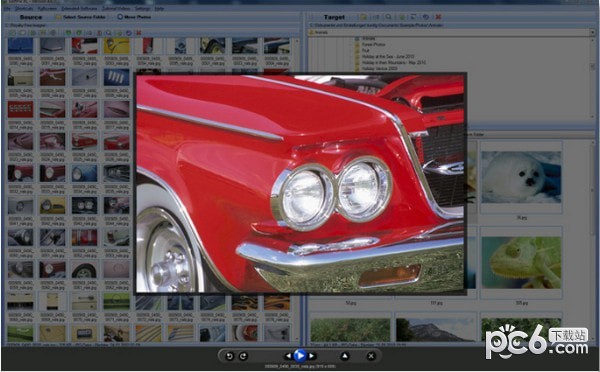Go to the previous photo in slideshow
Image resolution: width=600 pixels, height=372 pixels.
coord(288,356)
